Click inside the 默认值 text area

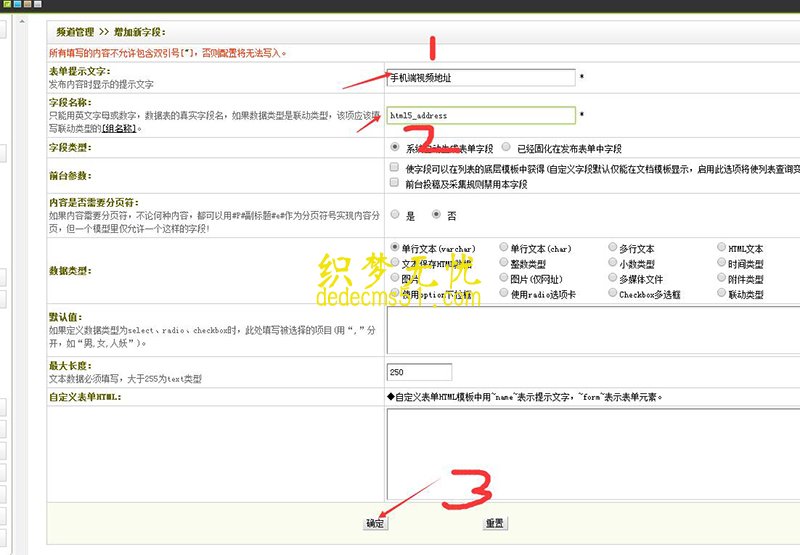tap(593, 330)
